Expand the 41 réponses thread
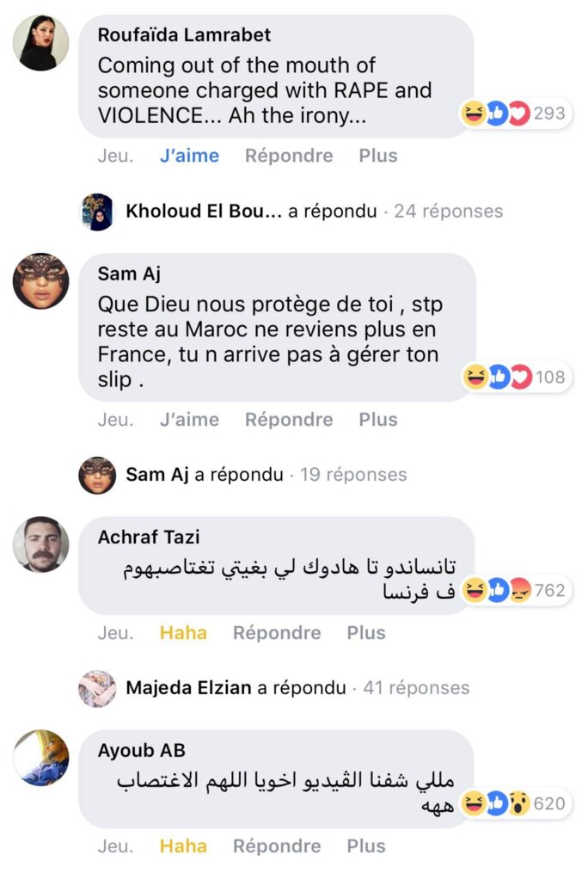The image size is (588, 873). pyautogui.click(x=416, y=688)
